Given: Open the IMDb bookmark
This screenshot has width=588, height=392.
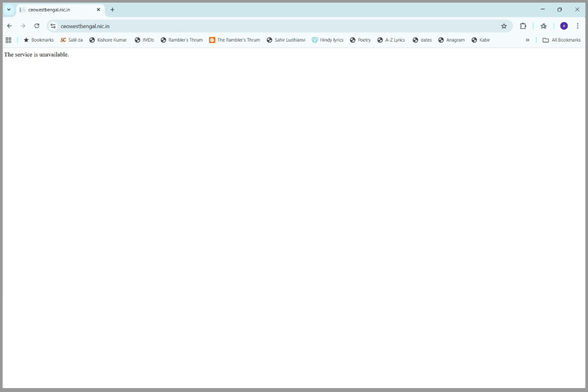Looking at the screenshot, I should [x=144, y=40].
